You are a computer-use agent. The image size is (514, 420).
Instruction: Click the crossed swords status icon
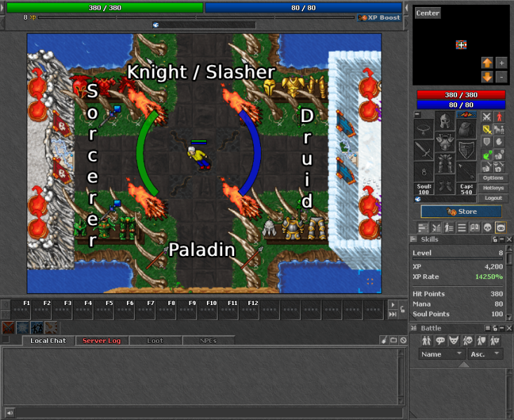click(x=8, y=327)
